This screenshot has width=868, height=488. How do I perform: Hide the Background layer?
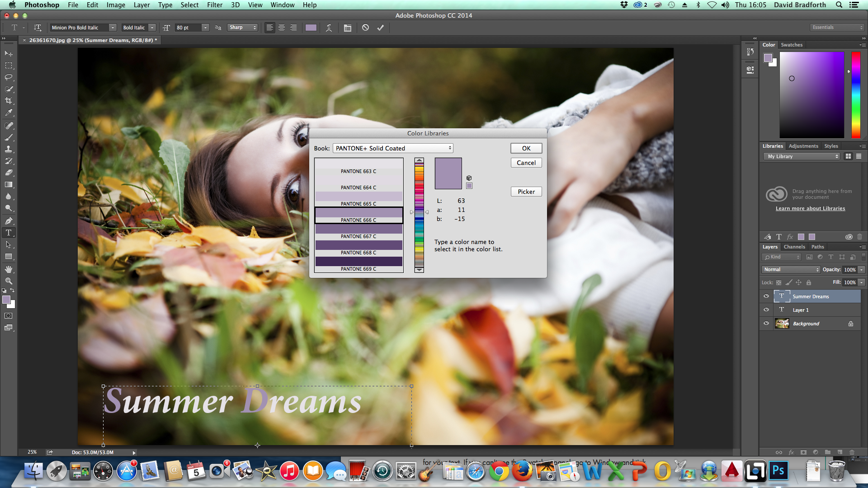click(766, 324)
